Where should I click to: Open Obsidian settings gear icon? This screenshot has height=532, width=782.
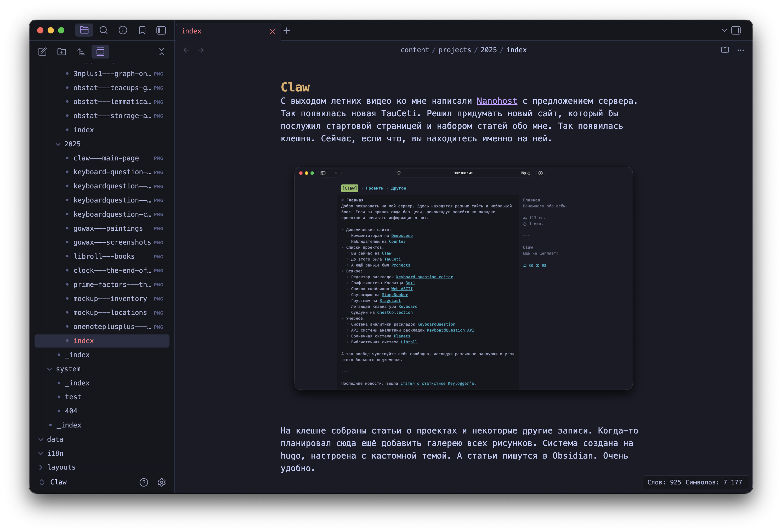pyautogui.click(x=162, y=482)
